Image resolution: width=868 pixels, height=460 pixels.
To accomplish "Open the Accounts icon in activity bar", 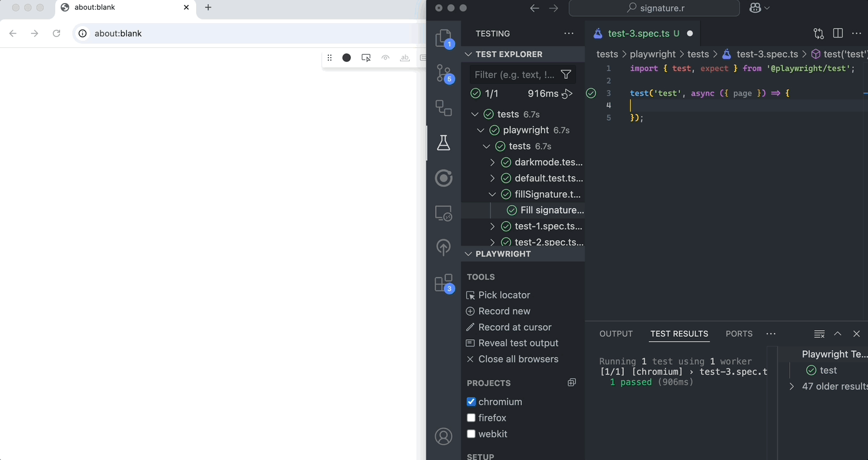I will point(444,436).
